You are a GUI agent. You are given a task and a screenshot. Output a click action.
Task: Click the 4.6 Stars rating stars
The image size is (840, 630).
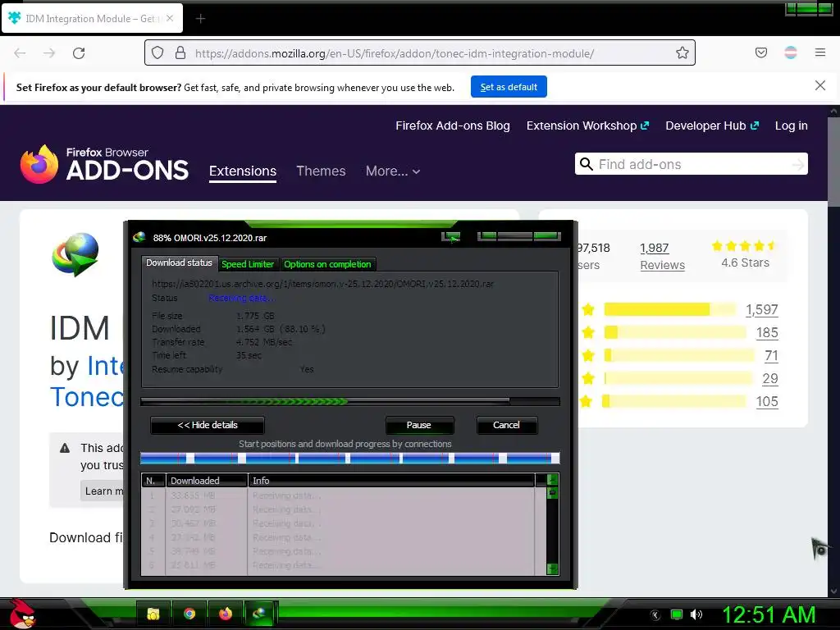(x=745, y=246)
